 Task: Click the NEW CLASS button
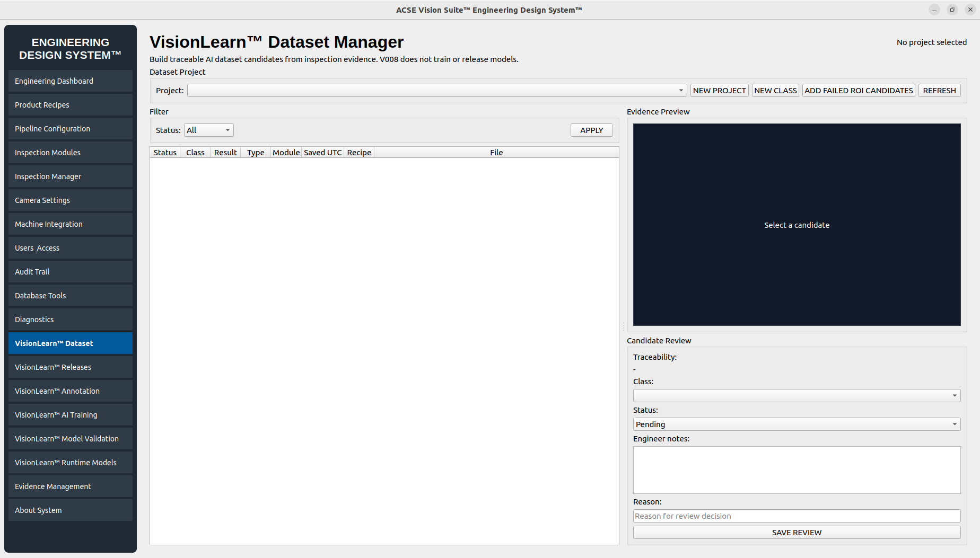(x=775, y=91)
